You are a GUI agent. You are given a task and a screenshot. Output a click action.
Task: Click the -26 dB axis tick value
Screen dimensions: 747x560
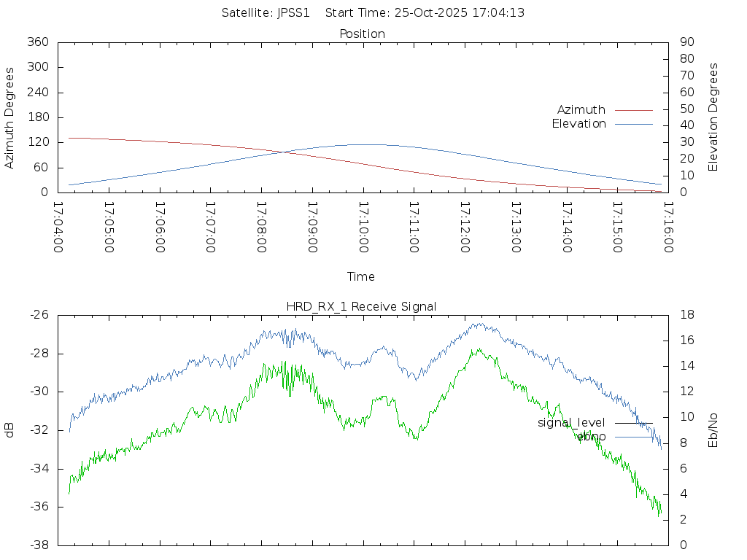[39, 315]
